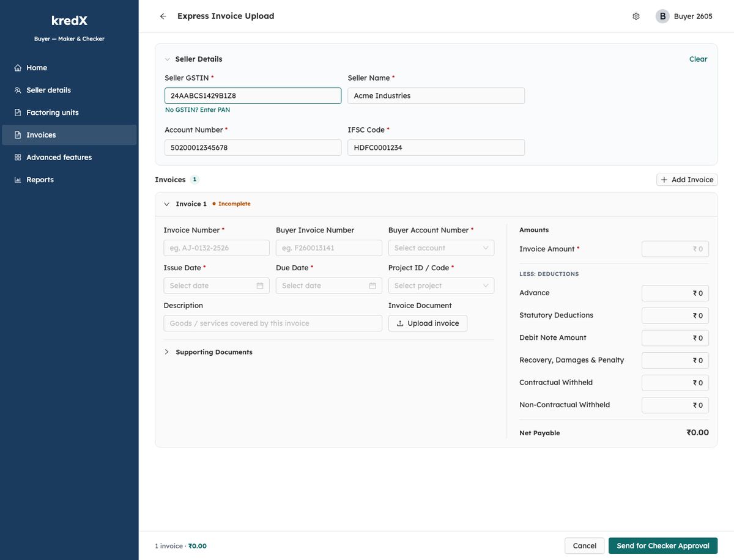Click the Invoices count badge '1'
Viewport: 734px width, 560px height.
(x=195, y=180)
